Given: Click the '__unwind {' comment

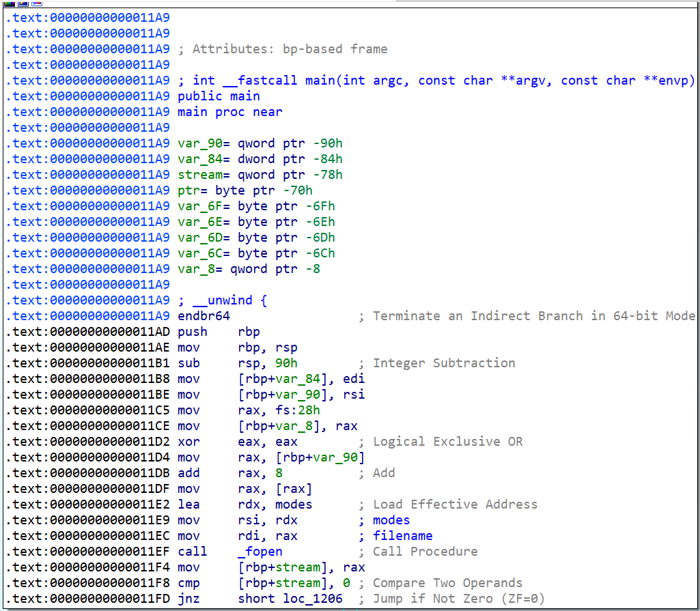Looking at the screenshot, I should (x=223, y=300).
